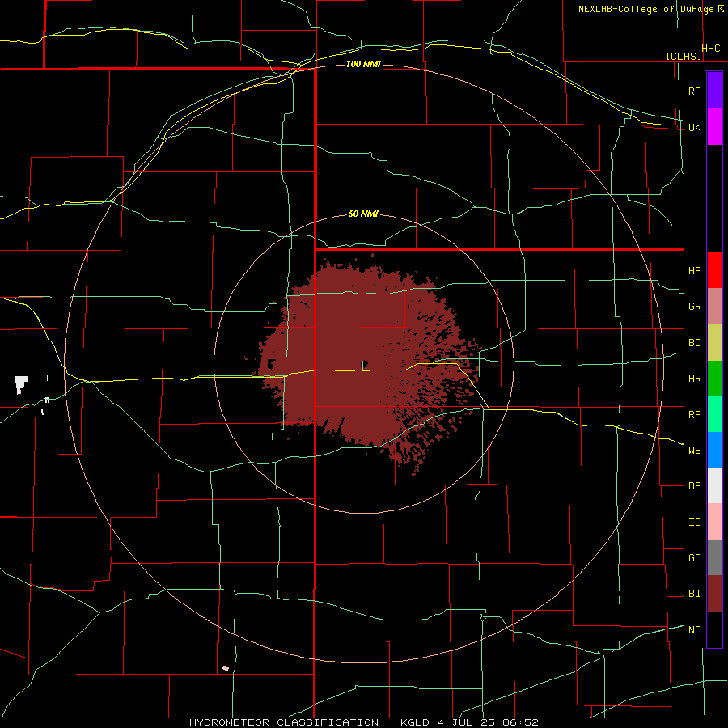The width and height of the screenshot is (728, 728).
Task: Click the HR green legend color
Action: point(714,379)
